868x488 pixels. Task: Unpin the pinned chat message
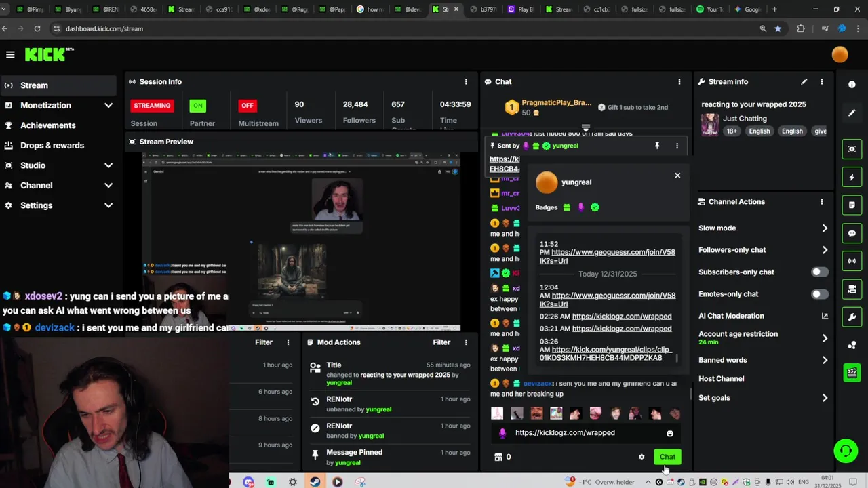tap(656, 146)
